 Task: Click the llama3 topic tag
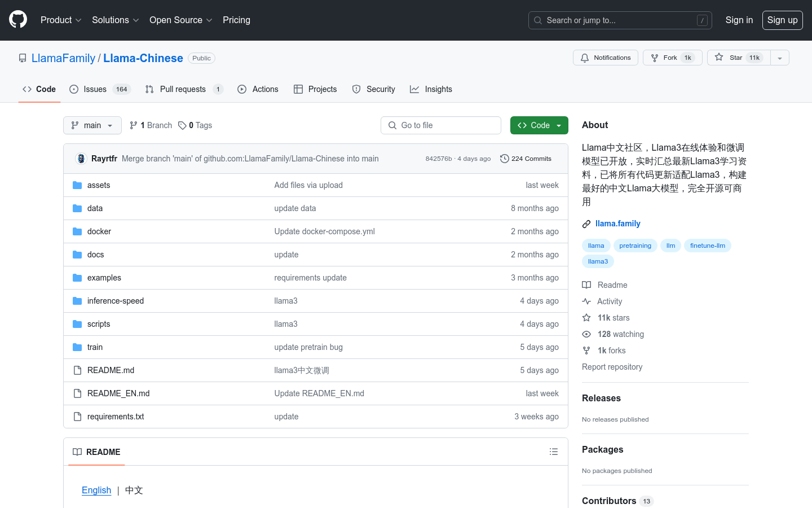(x=598, y=261)
